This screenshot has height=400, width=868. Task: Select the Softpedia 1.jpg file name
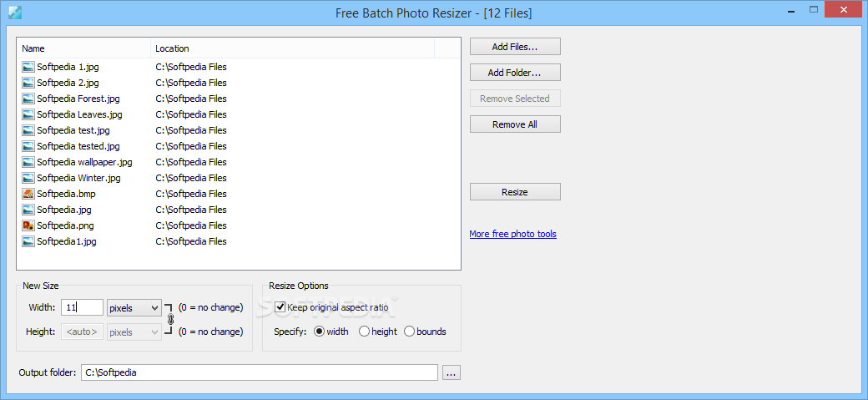pyautogui.click(x=68, y=67)
